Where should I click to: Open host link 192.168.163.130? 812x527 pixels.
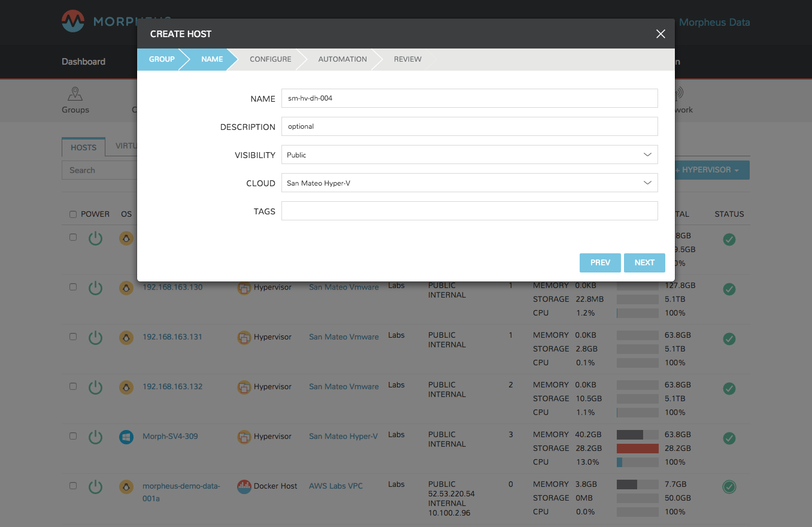click(x=172, y=287)
